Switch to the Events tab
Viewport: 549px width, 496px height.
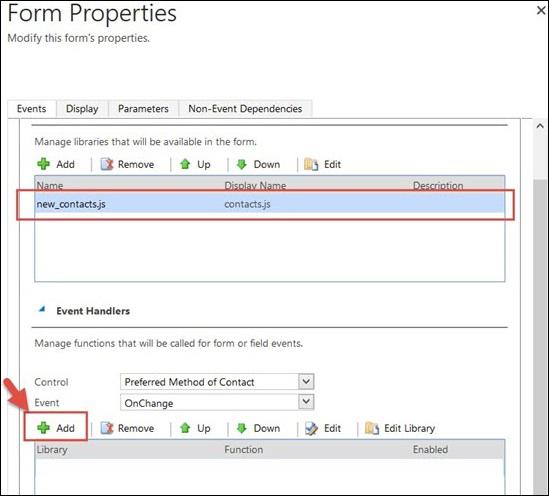(32, 109)
